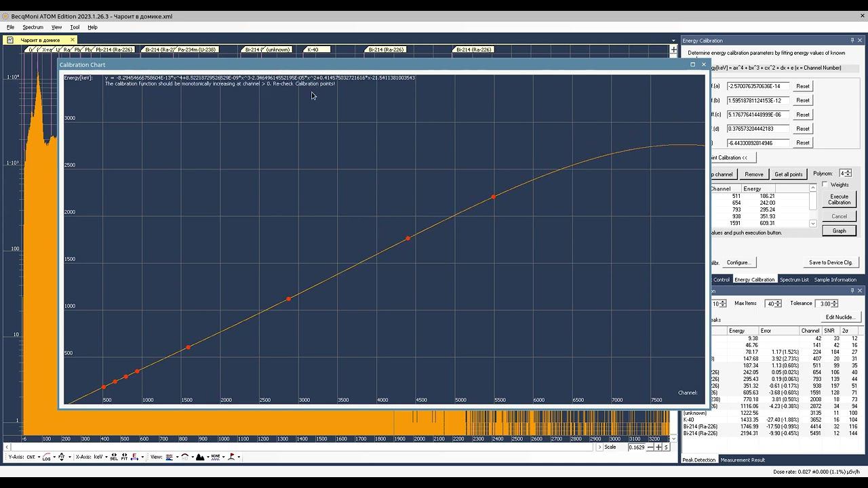Click the X-axis FIT icon
The height and width of the screenshot is (488, 868).
(x=124, y=457)
